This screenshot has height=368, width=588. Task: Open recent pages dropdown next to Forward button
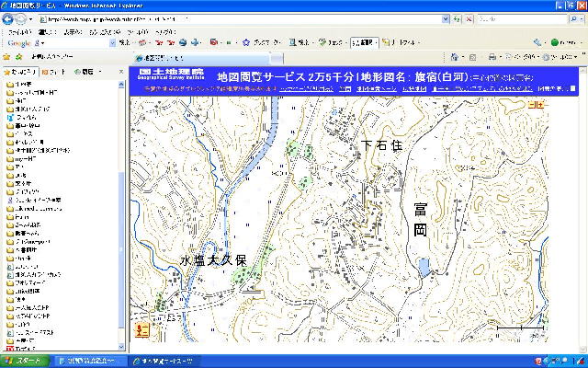[31, 19]
